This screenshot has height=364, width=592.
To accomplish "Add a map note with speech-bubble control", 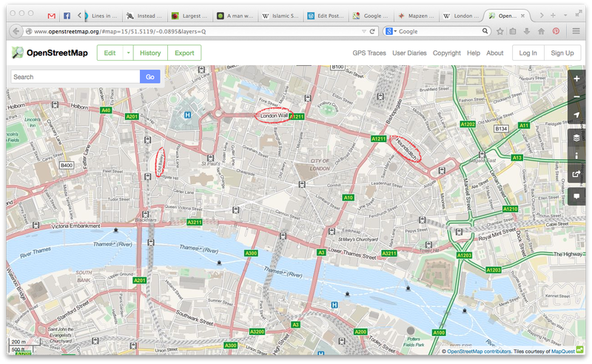I will point(576,196).
